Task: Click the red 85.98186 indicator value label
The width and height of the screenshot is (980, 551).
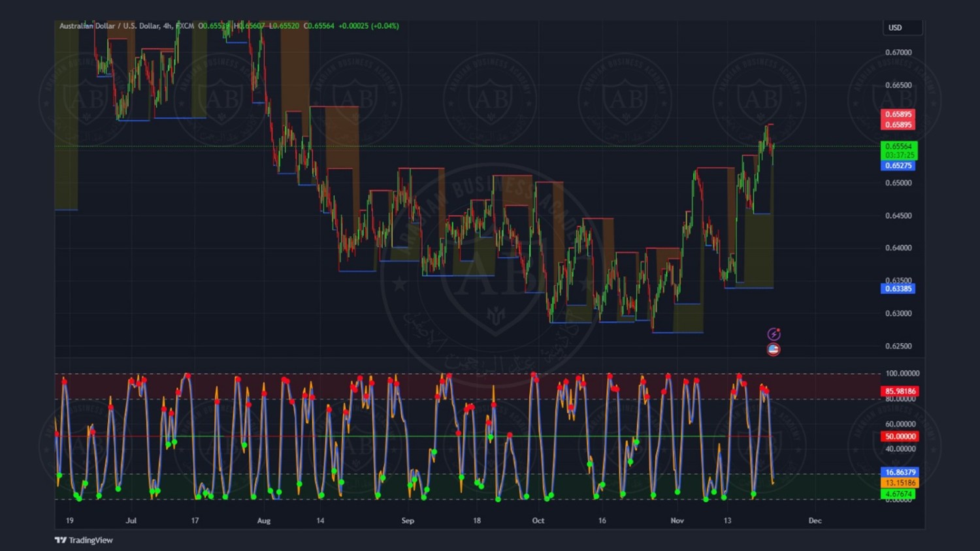Action: coord(900,391)
